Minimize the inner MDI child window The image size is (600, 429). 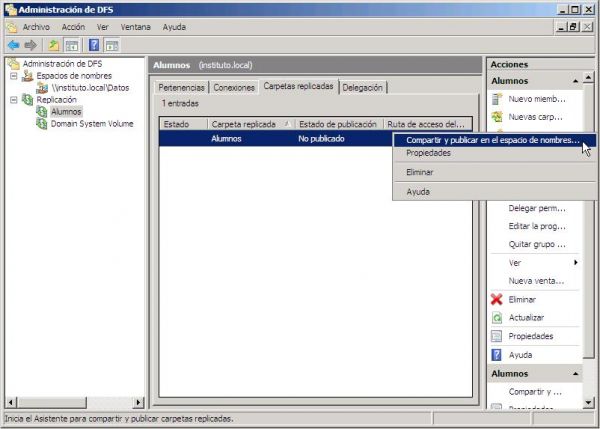tap(561, 27)
